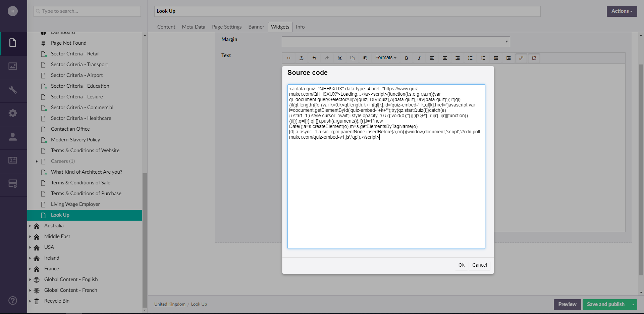Click the Insert link icon

point(521,58)
